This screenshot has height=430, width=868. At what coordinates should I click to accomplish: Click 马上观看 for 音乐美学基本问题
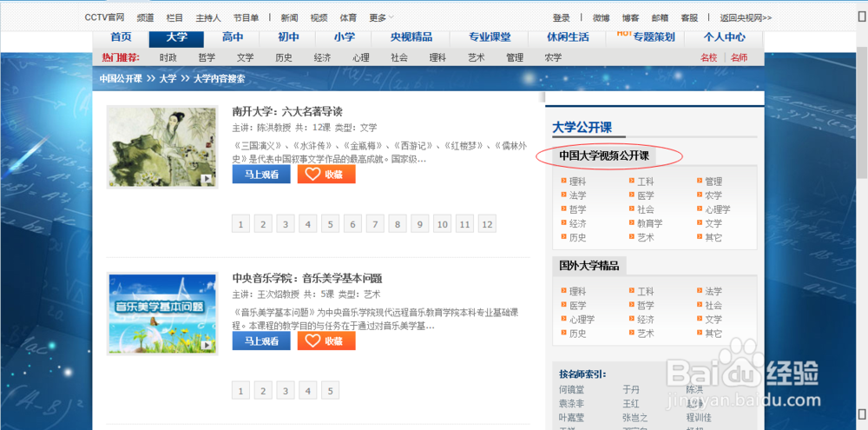tap(261, 341)
